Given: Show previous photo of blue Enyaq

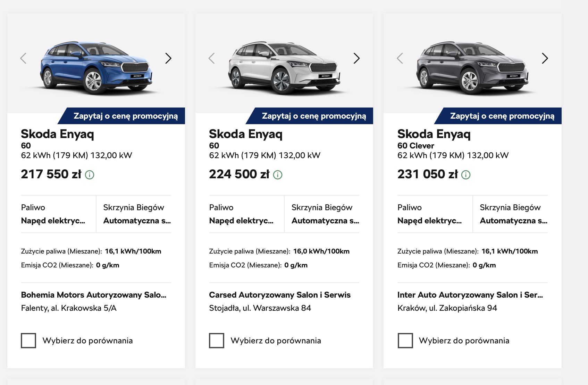Looking at the screenshot, I should 23,58.
